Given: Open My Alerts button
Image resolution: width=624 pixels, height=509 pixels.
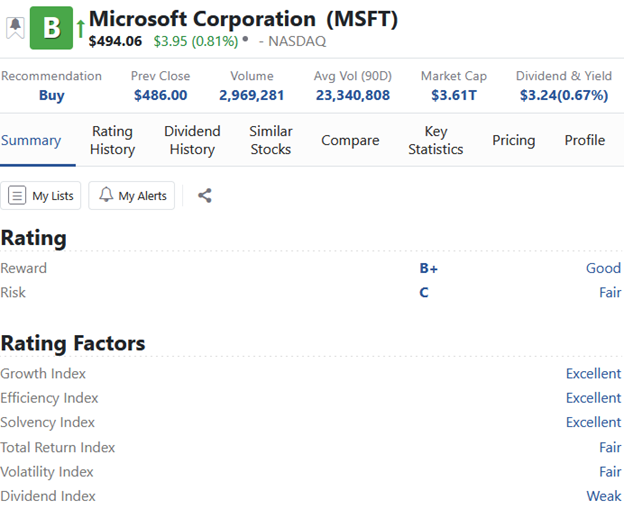Looking at the screenshot, I should (x=132, y=195).
